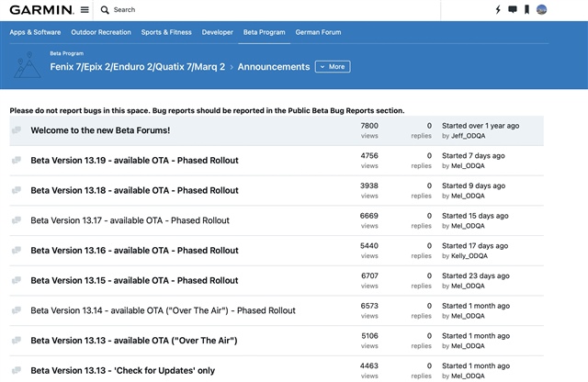
Task: Click the mountain group icon in banner
Action: coord(28,65)
